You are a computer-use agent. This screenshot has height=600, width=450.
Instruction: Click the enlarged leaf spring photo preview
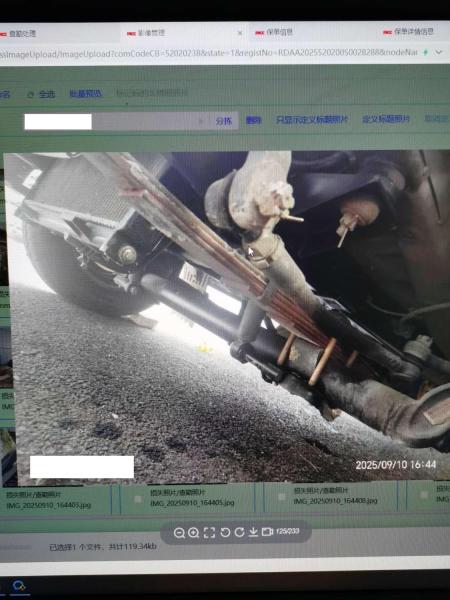(228, 317)
